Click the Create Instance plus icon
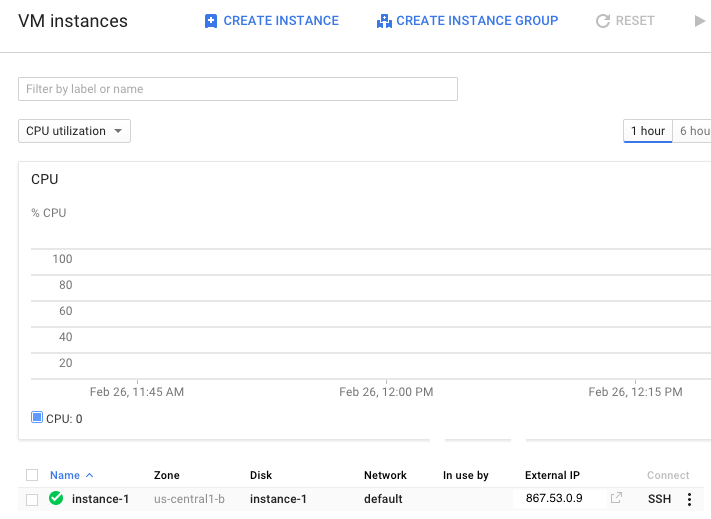Image resolution: width=711 pixels, height=519 pixels. point(210,21)
